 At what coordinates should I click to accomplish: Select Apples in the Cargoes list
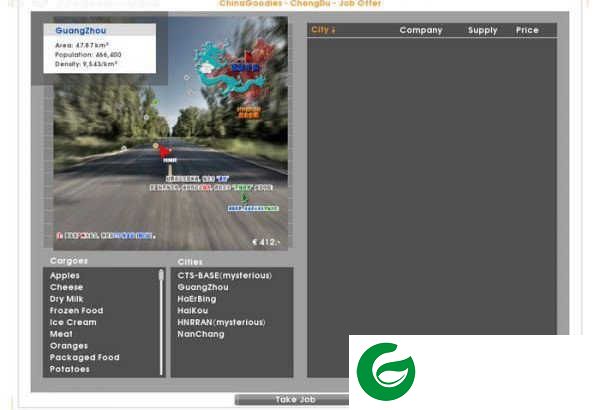click(65, 275)
